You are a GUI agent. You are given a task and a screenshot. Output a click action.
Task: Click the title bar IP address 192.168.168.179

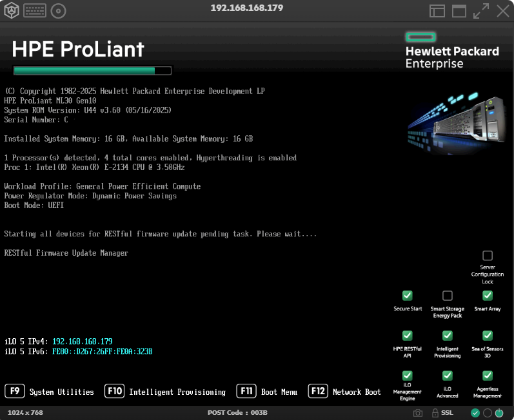point(247,8)
